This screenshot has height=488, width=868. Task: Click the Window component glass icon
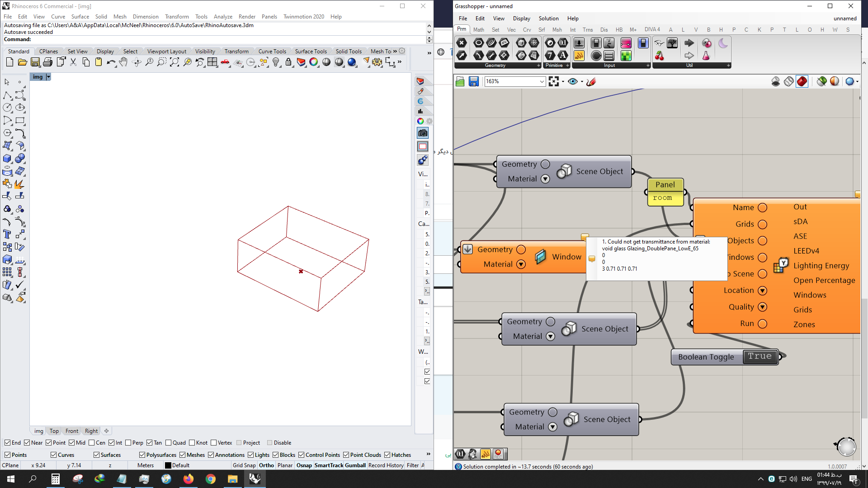(541, 257)
